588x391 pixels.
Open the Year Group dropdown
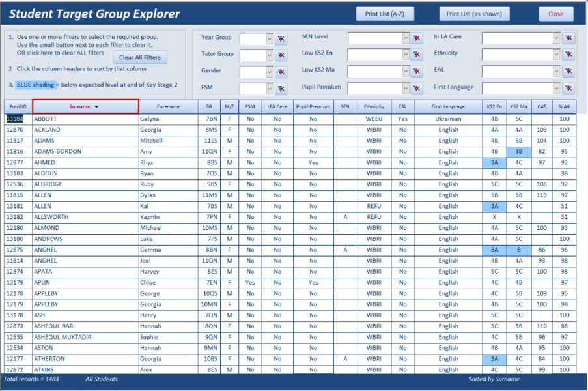click(x=270, y=39)
